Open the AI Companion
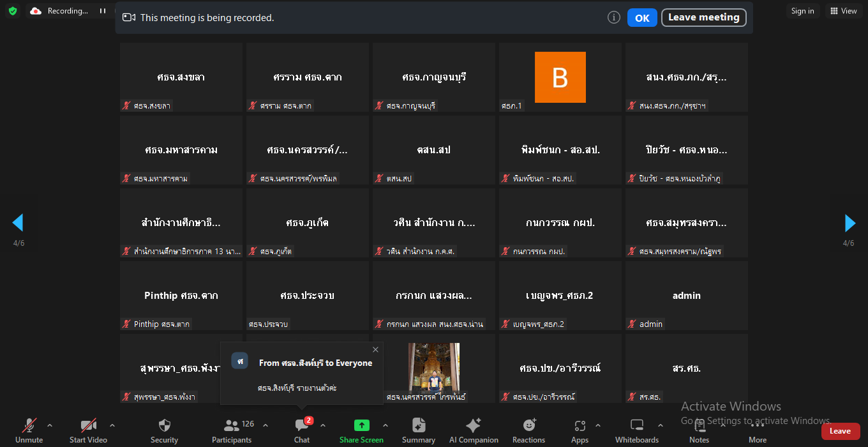The width and height of the screenshot is (868, 447). [474, 431]
